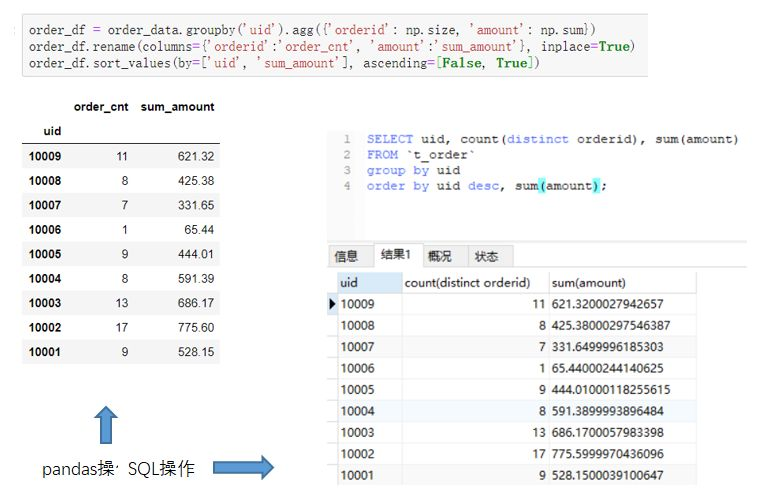
Task: Switch to the 结果1 tab
Action: tap(396, 255)
